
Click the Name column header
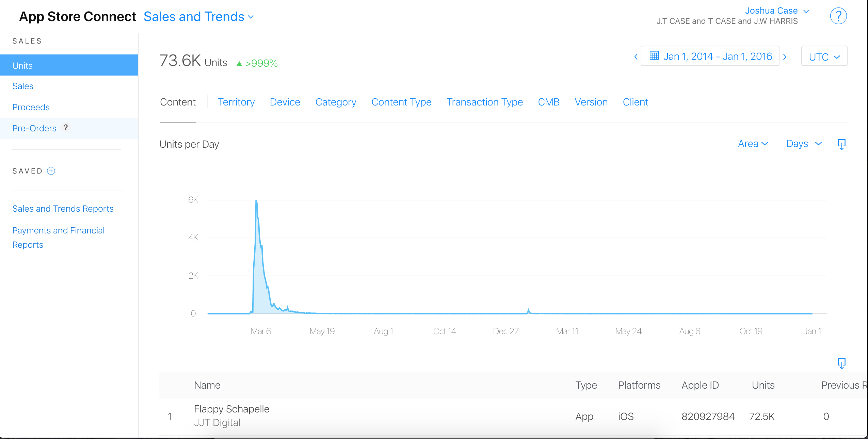207,385
